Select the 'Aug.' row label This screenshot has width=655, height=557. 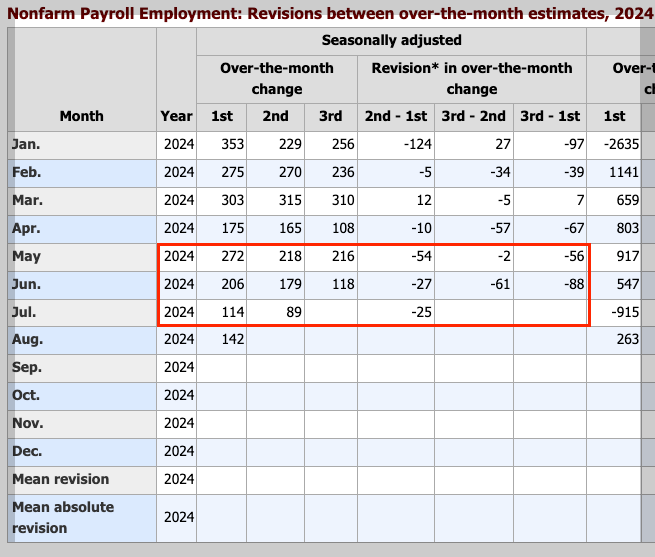27,339
